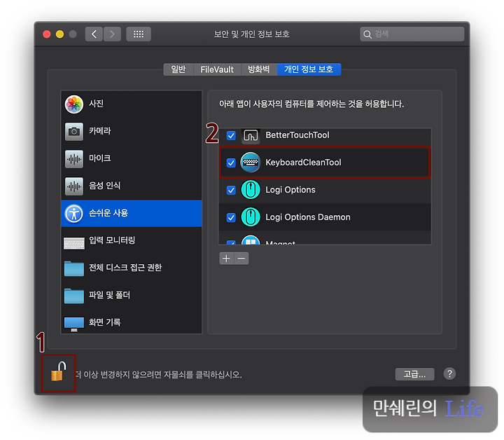This screenshot has width=504, height=440.
Task: Show all preferences grid icon
Action: [x=139, y=34]
